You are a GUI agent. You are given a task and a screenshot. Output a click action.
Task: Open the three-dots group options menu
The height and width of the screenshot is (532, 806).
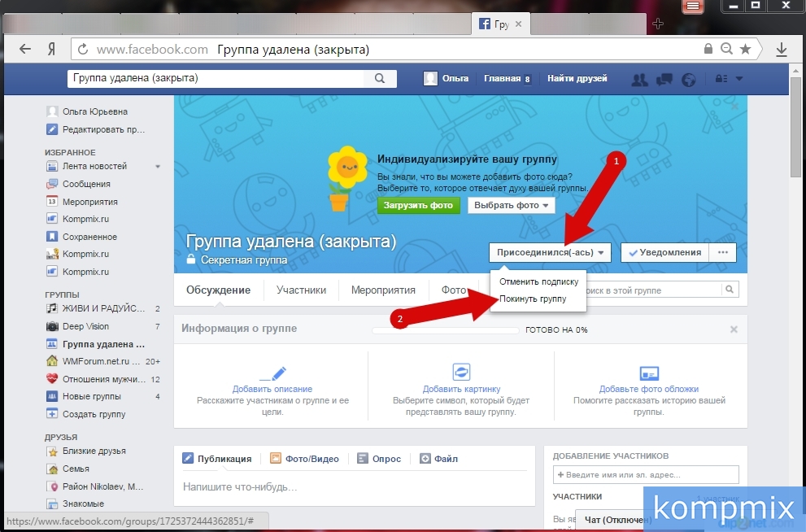pyautogui.click(x=722, y=252)
